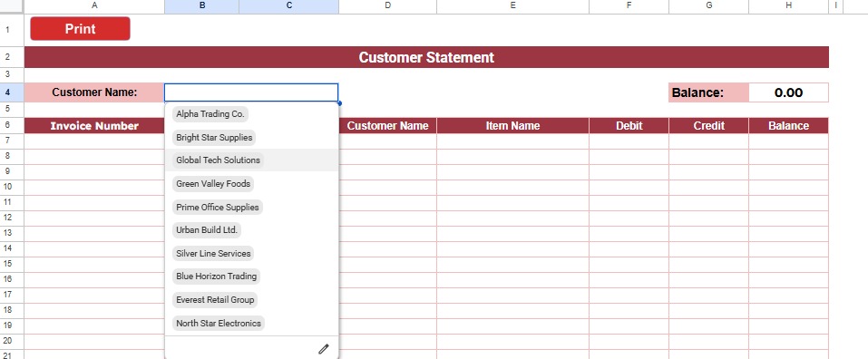Screen dimensions: 868x359
Task: Click the pencil edit icon in dropdown
Action: 323,349
